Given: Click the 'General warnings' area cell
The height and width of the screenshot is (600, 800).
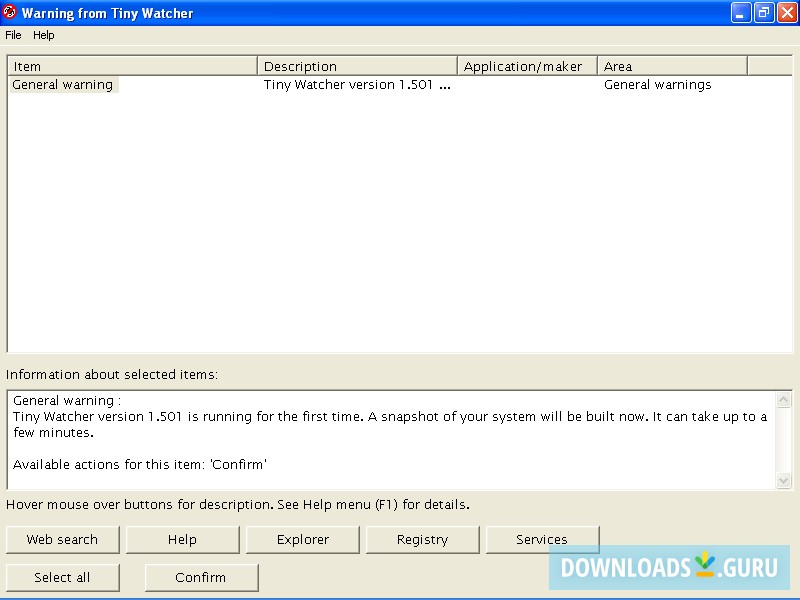Looking at the screenshot, I should (657, 85).
